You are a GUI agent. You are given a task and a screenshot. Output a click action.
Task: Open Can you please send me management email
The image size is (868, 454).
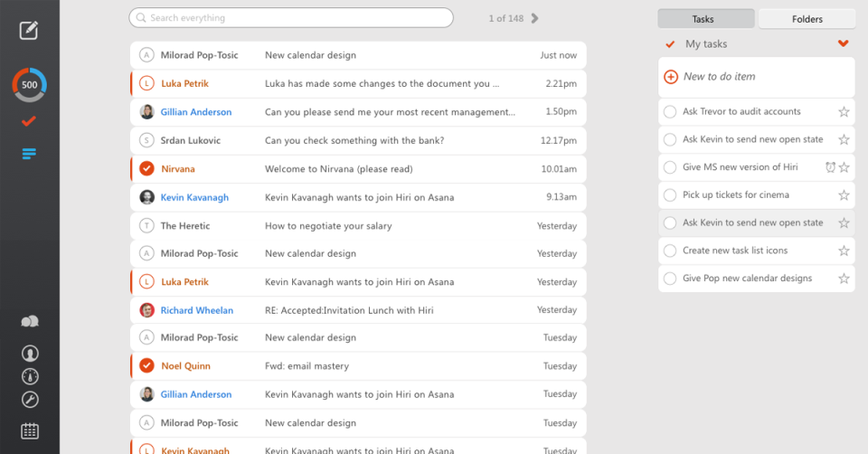coord(358,112)
